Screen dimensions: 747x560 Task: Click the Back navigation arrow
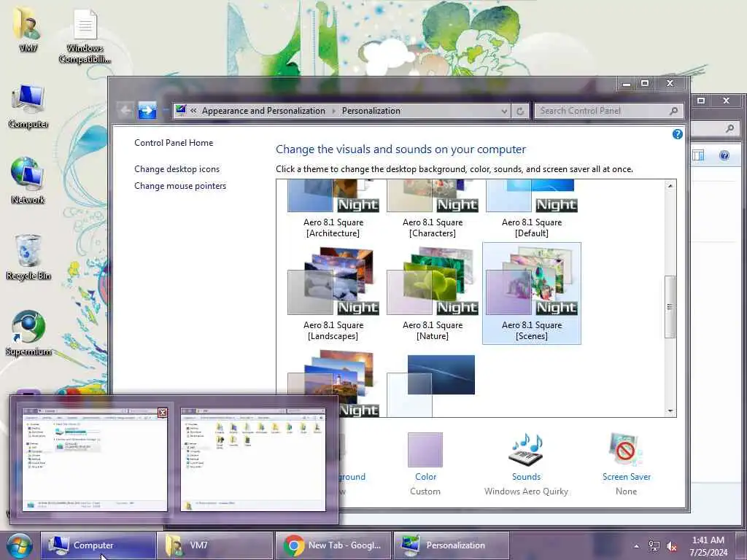[x=125, y=111]
